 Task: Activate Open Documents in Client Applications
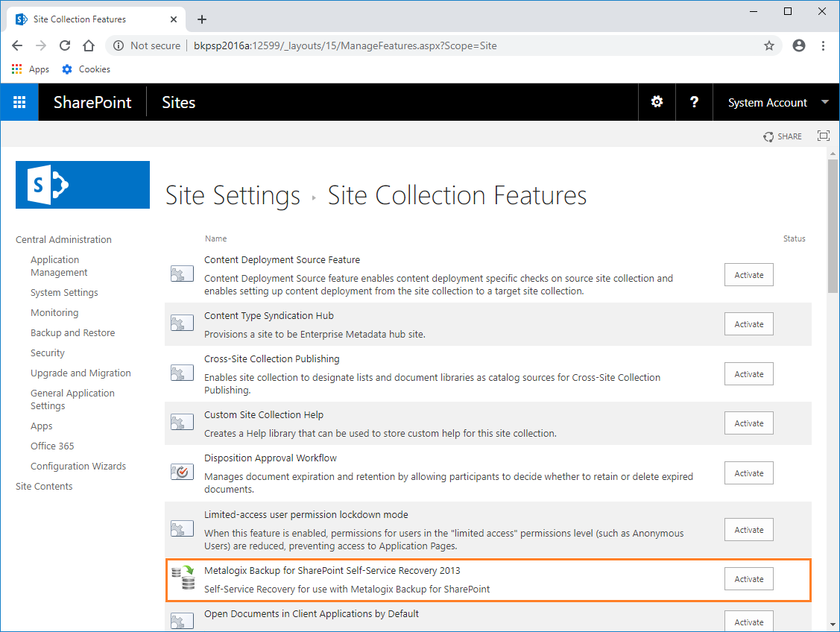point(748,622)
